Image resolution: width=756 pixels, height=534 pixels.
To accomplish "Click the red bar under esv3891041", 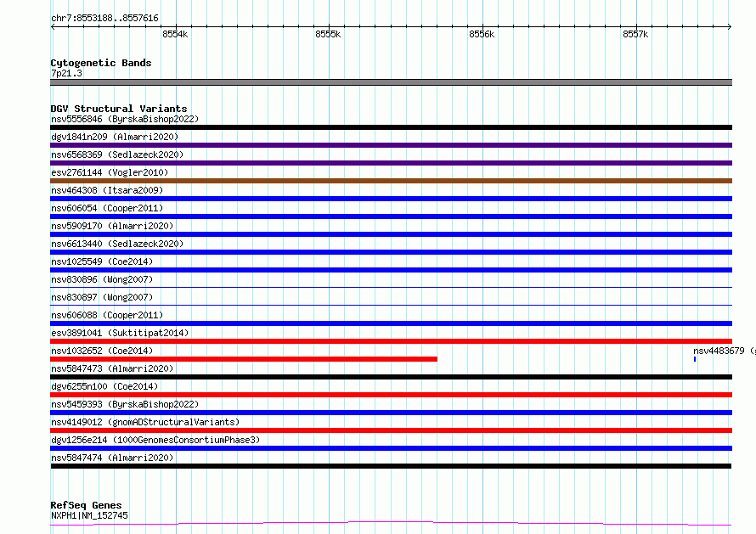I will coord(391,341).
